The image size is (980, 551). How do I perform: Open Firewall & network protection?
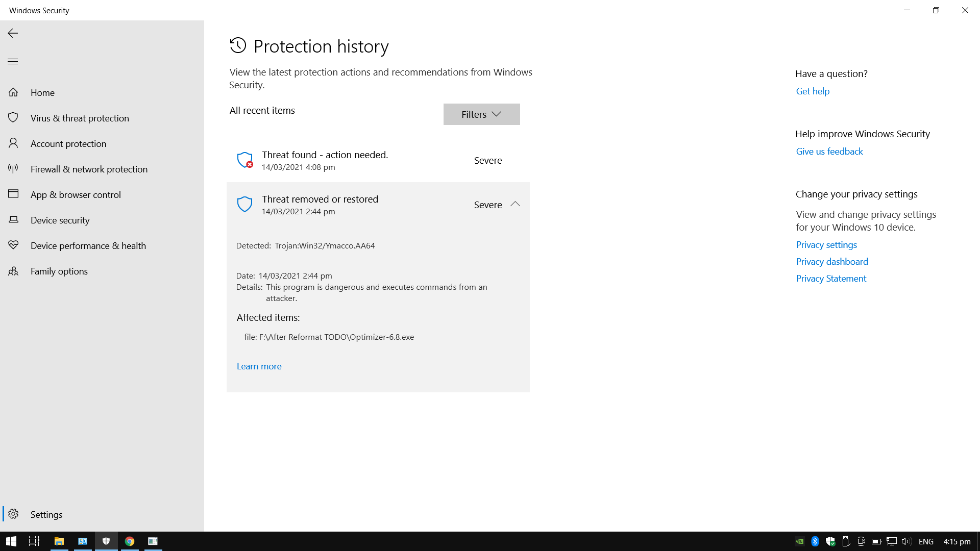pyautogui.click(x=89, y=169)
